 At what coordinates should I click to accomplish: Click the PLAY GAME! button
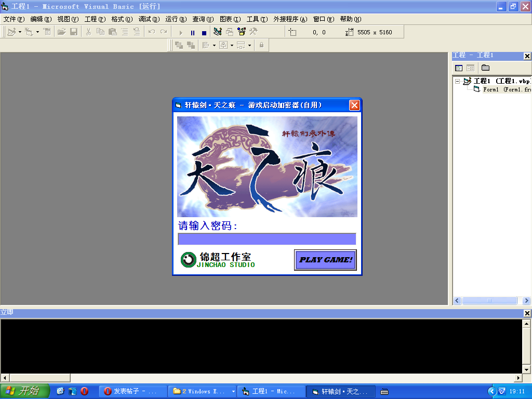tap(325, 260)
